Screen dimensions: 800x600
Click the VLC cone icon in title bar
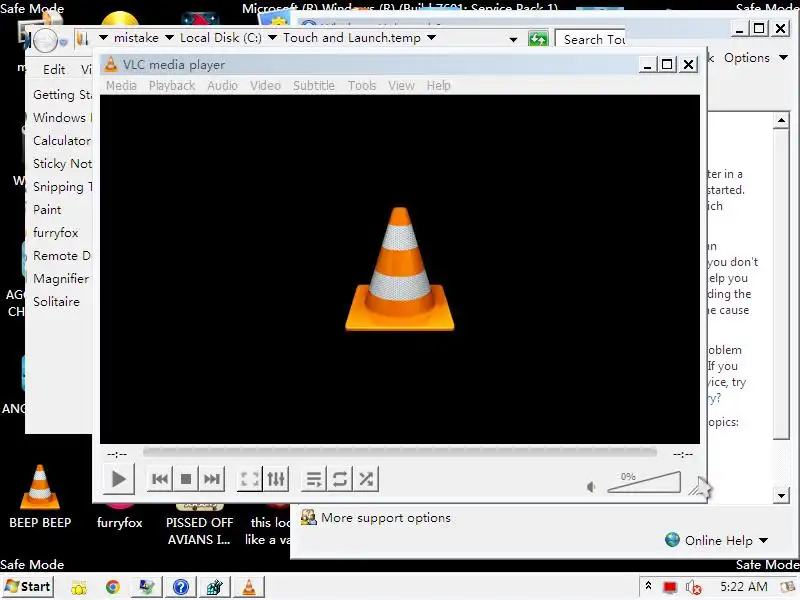111,64
